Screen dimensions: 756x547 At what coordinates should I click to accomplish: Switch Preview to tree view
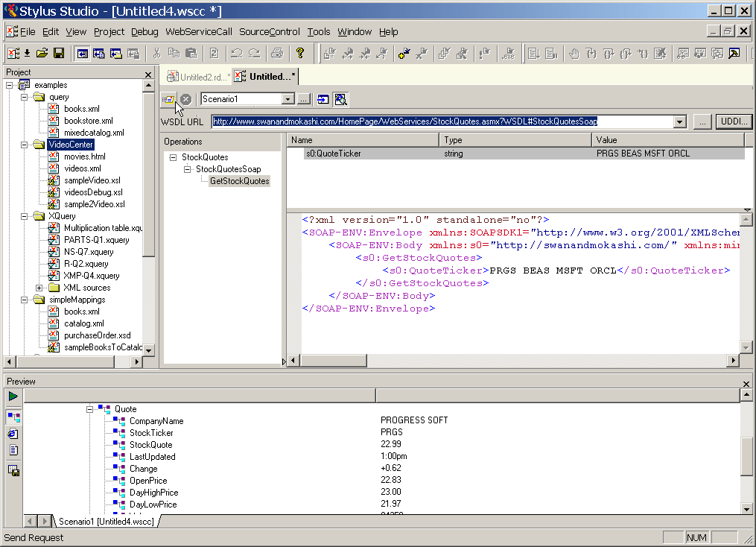pyautogui.click(x=12, y=416)
